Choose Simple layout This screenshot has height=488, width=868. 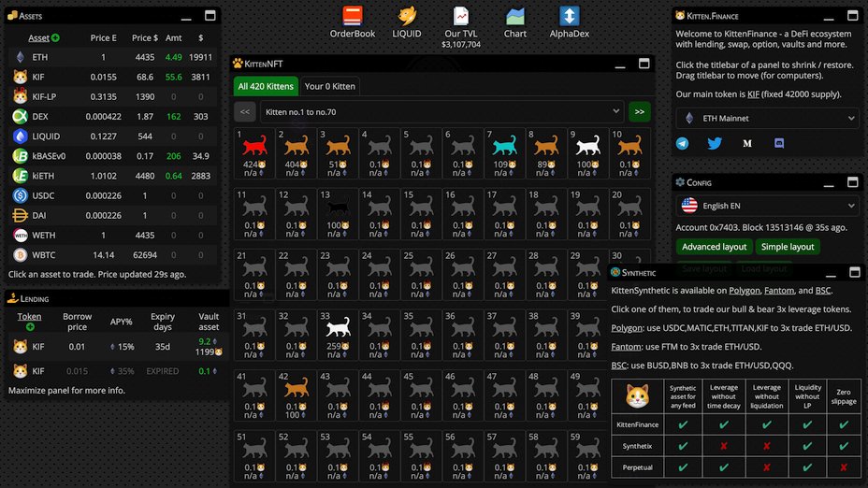pos(788,247)
